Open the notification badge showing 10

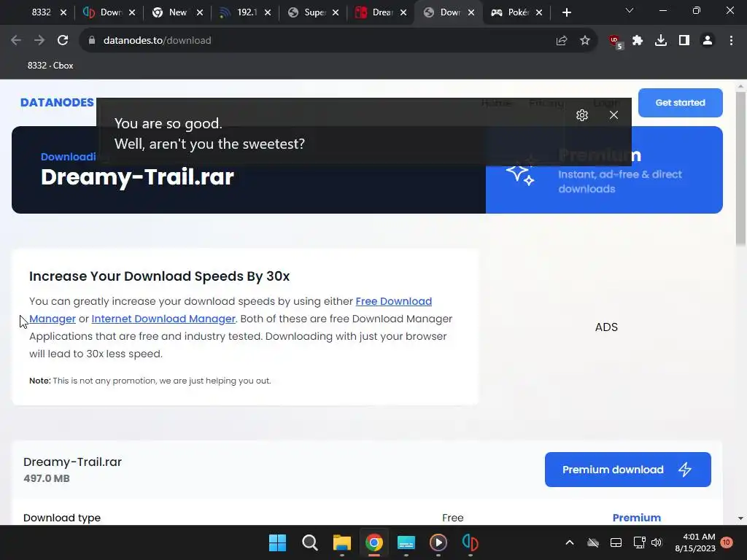[726, 542]
